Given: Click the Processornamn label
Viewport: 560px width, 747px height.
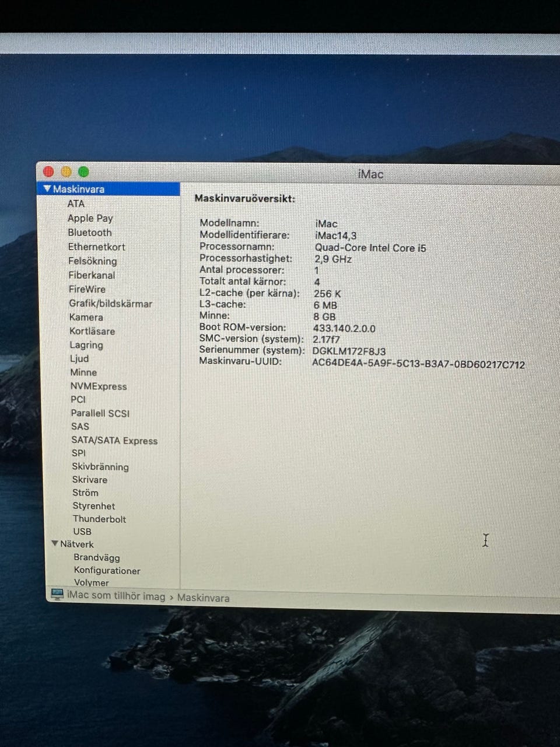Looking at the screenshot, I should point(237,246).
